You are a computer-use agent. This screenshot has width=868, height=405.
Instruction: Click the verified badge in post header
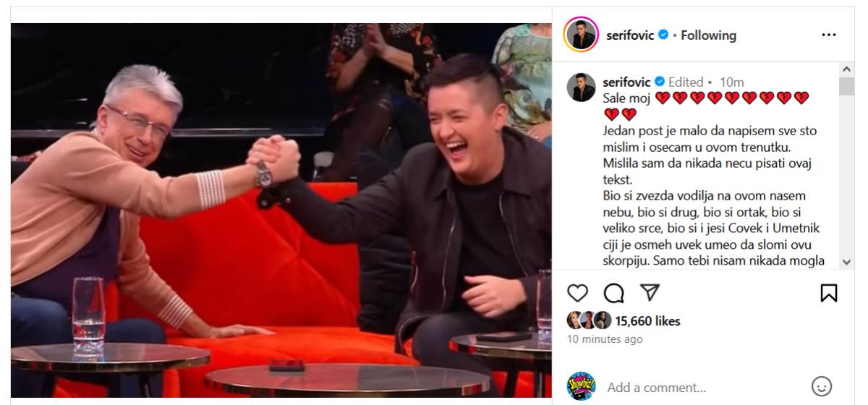click(663, 34)
